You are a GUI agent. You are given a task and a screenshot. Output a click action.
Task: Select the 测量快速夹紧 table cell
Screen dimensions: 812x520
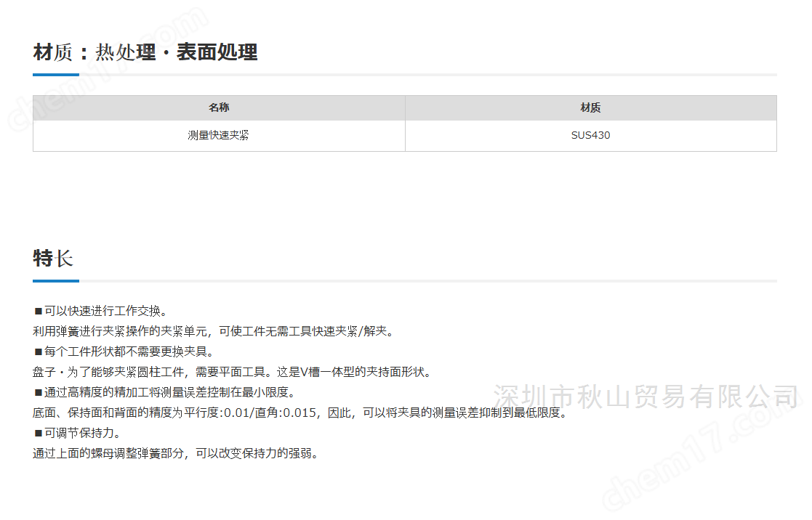219,135
